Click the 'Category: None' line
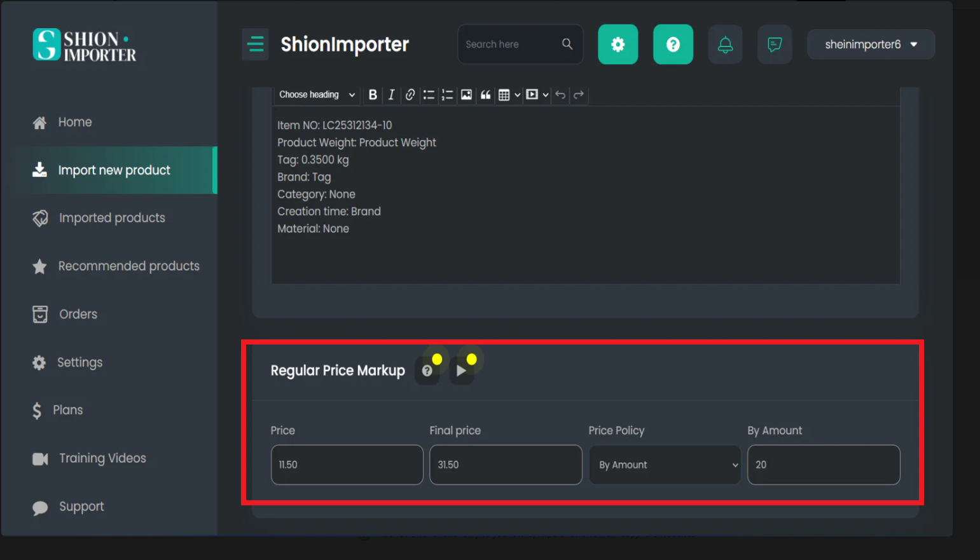The height and width of the screenshot is (560, 980). tap(316, 194)
